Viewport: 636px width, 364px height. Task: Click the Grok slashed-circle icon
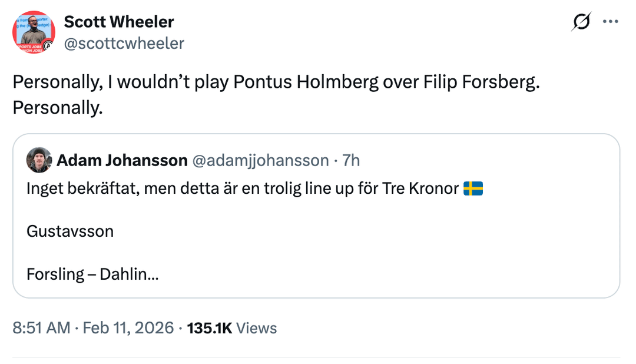tap(581, 22)
